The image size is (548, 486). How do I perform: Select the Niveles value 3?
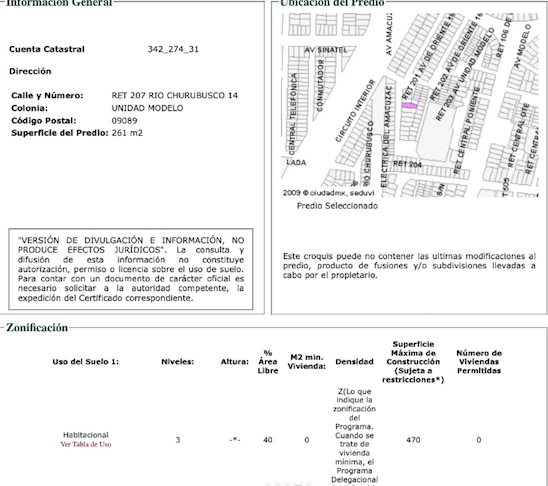(x=178, y=440)
